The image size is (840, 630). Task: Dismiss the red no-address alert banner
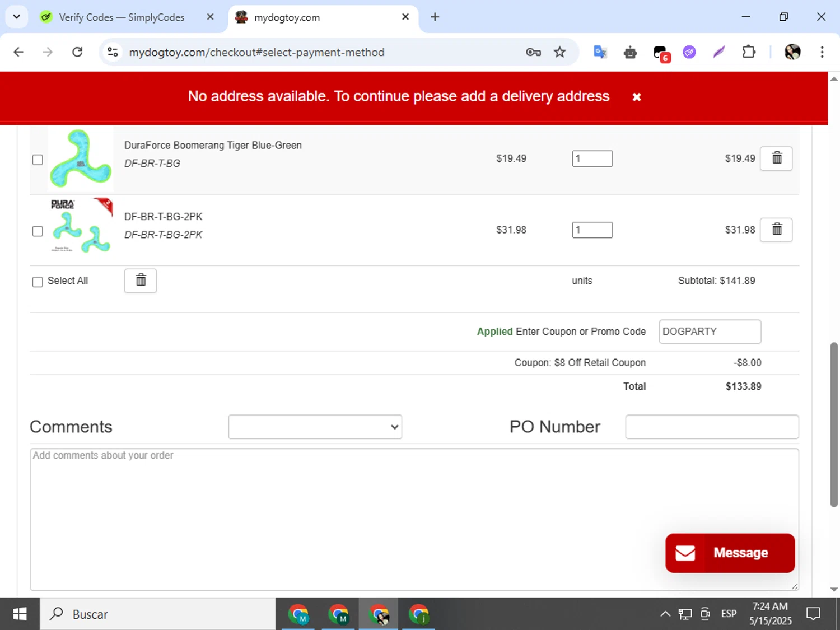click(637, 97)
